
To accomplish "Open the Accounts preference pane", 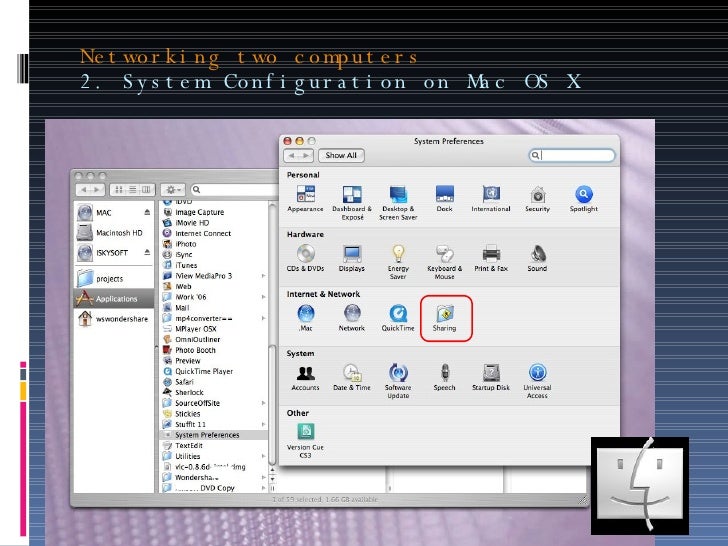I will tap(305, 377).
